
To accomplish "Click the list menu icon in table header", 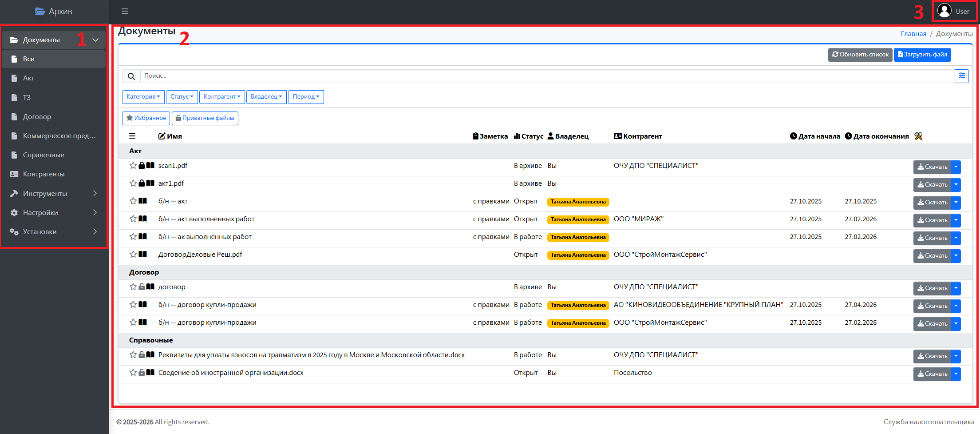I will coord(132,136).
